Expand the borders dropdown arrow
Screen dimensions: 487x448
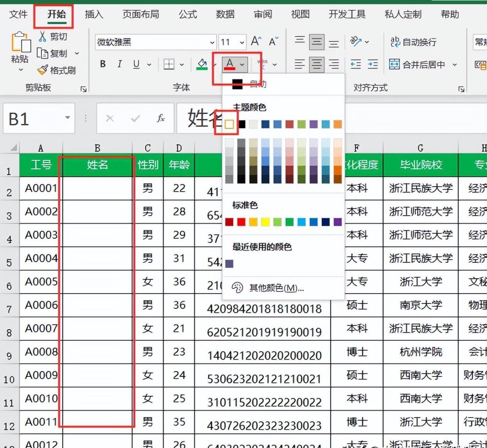tap(182, 64)
